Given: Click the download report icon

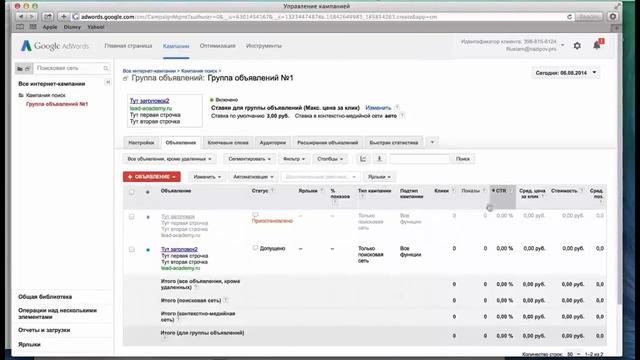Looking at the screenshot, I should [x=380, y=159].
